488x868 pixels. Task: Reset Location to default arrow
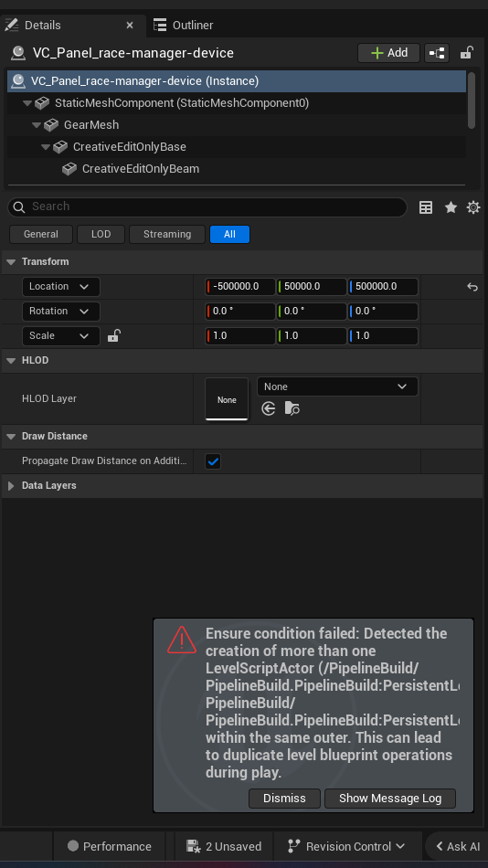coord(472,287)
